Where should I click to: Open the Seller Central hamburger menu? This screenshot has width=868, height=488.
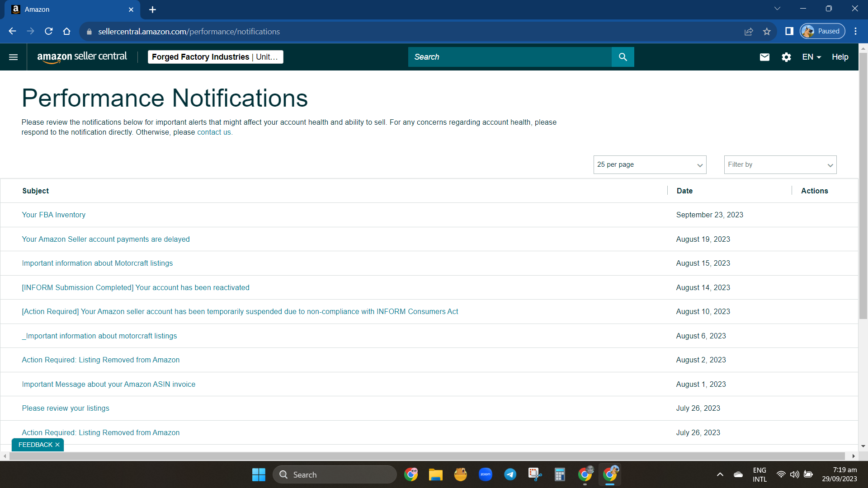14,57
